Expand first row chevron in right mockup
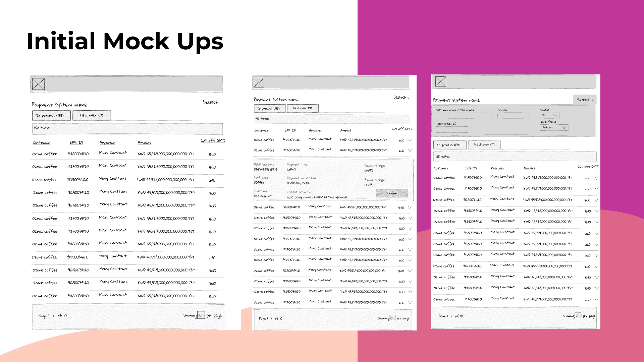The height and width of the screenshot is (362, 644). pyautogui.click(x=596, y=178)
